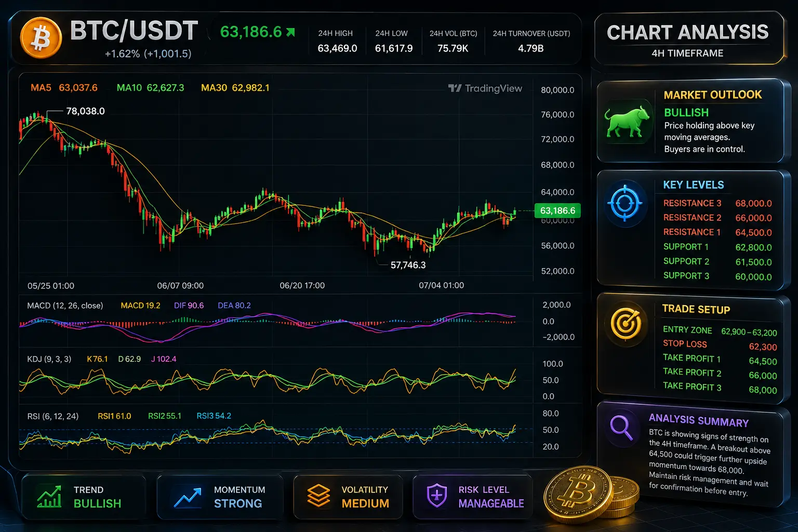The width and height of the screenshot is (798, 532).
Task: Click the Support 2 61,500.0 row
Action: (717, 261)
